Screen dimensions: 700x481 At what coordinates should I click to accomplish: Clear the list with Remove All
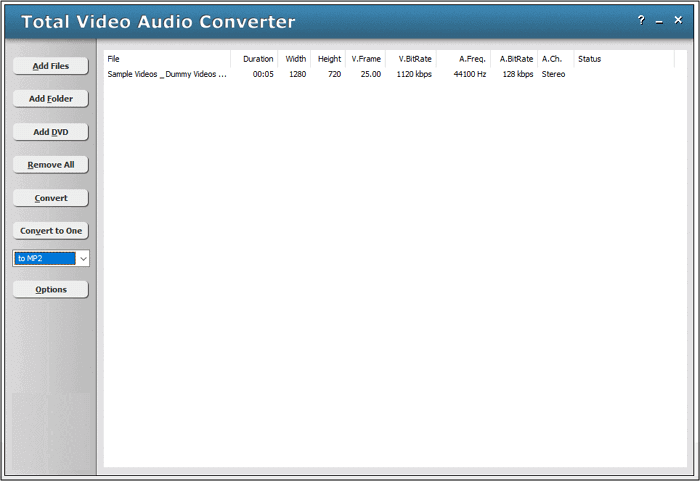pyautogui.click(x=51, y=165)
